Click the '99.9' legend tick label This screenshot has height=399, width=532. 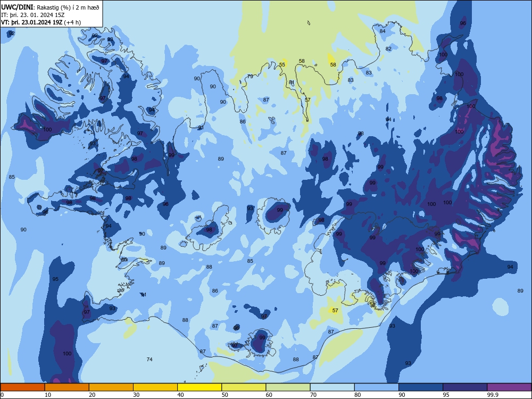coord(492,395)
